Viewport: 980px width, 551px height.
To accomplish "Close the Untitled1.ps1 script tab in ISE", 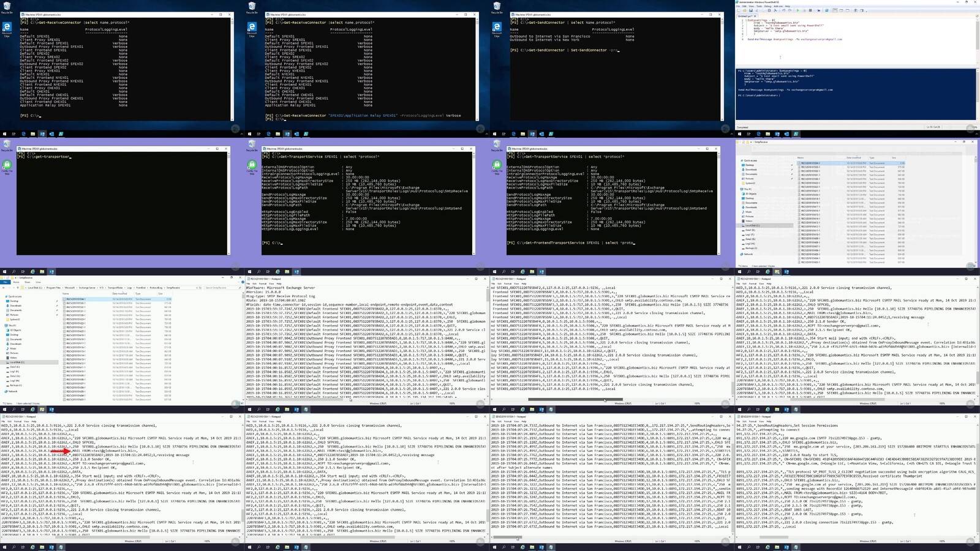I will coord(755,16).
